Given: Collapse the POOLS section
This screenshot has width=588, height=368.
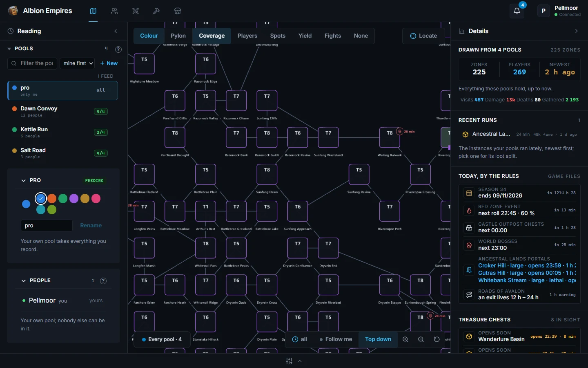Looking at the screenshot, I should [x=9, y=49].
